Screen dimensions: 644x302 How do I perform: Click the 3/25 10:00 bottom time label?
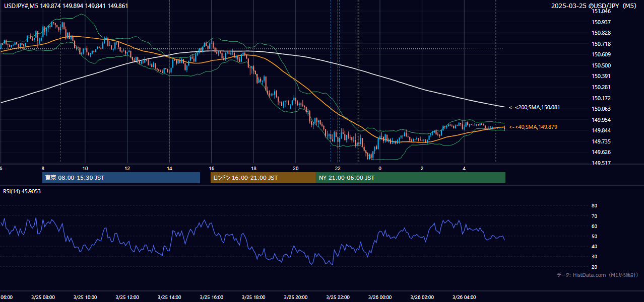85,297
